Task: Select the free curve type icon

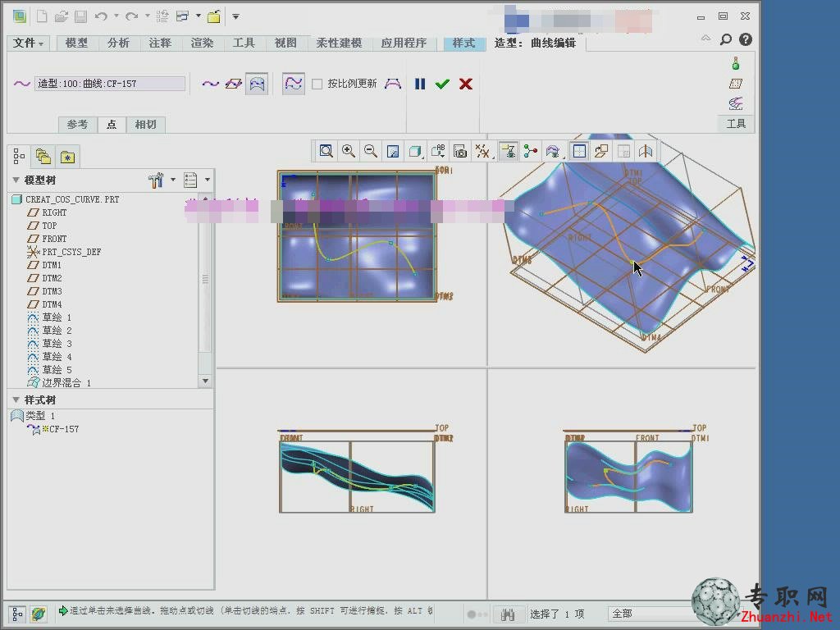Action: click(x=211, y=84)
